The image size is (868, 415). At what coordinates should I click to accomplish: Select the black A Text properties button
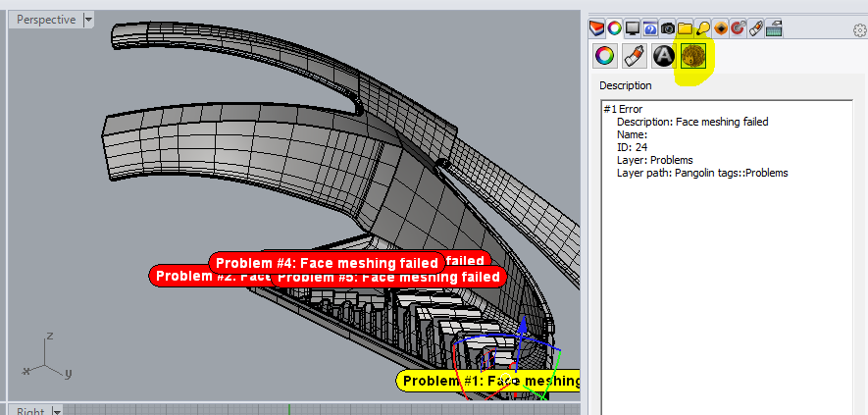664,56
